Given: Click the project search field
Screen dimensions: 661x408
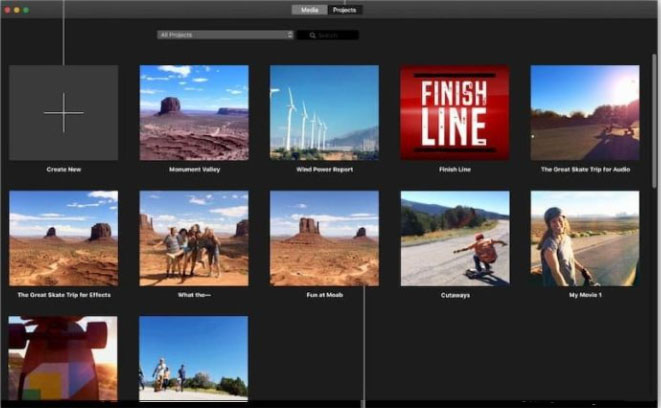Looking at the screenshot, I should click(328, 35).
